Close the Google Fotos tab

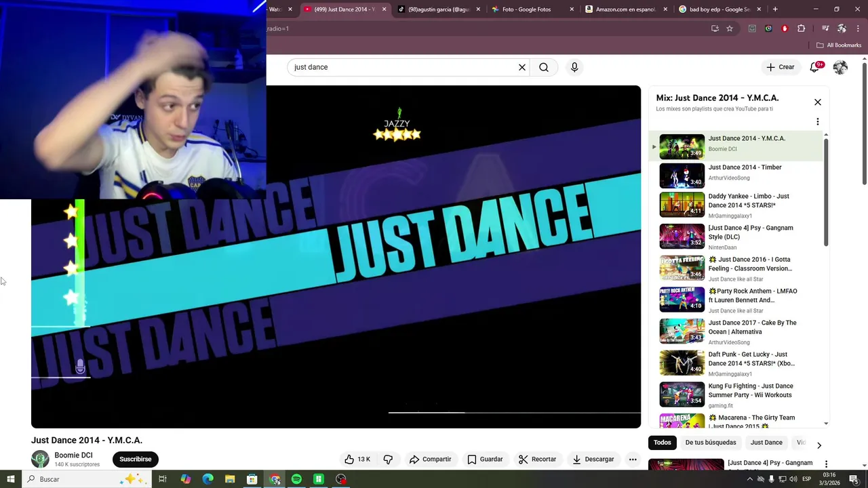pyautogui.click(x=572, y=9)
